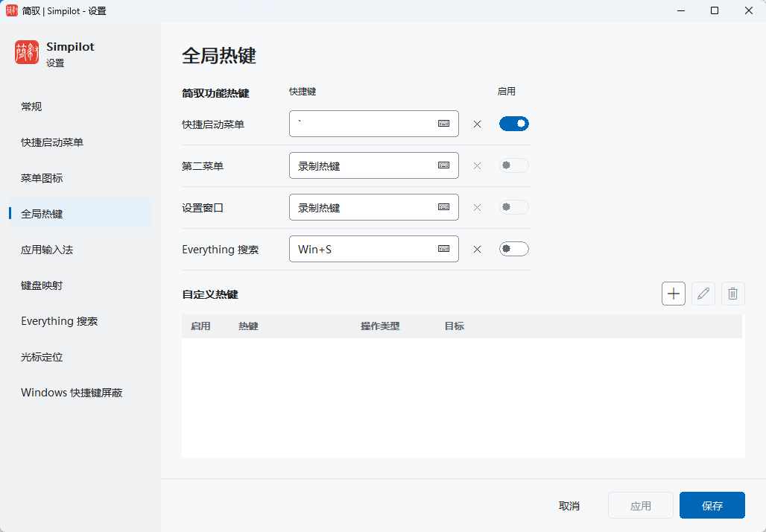This screenshot has width=766, height=532.
Task: Click the 热键 column header
Action: [248, 326]
